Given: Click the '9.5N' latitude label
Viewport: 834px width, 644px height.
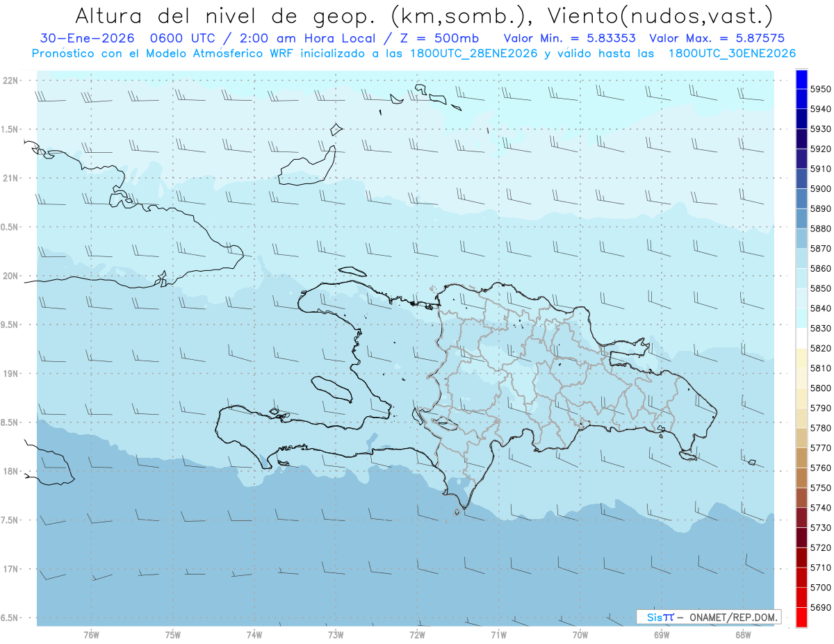Looking at the screenshot, I should pyautogui.click(x=9, y=324).
